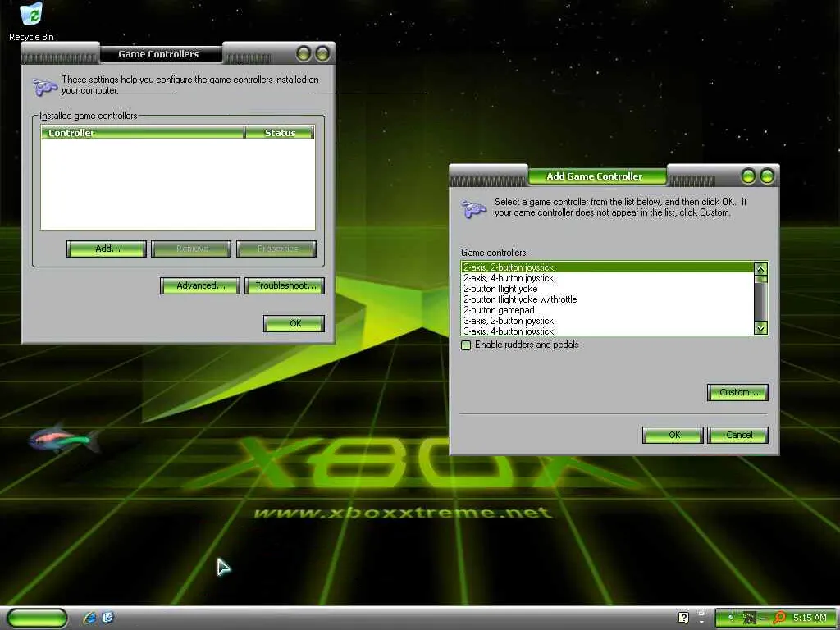Select 2-button gamepad
This screenshot has width=840, height=630.
click(608, 309)
